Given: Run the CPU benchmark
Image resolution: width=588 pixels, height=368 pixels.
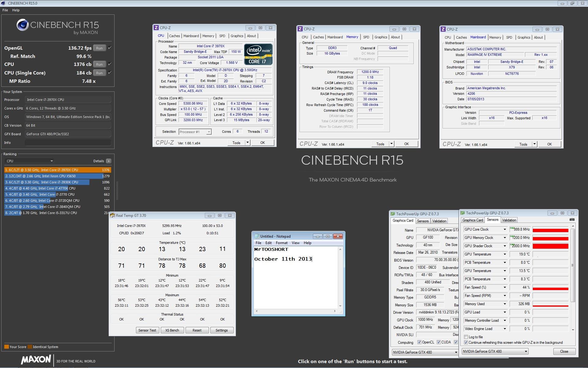Looking at the screenshot, I should coord(99,64).
